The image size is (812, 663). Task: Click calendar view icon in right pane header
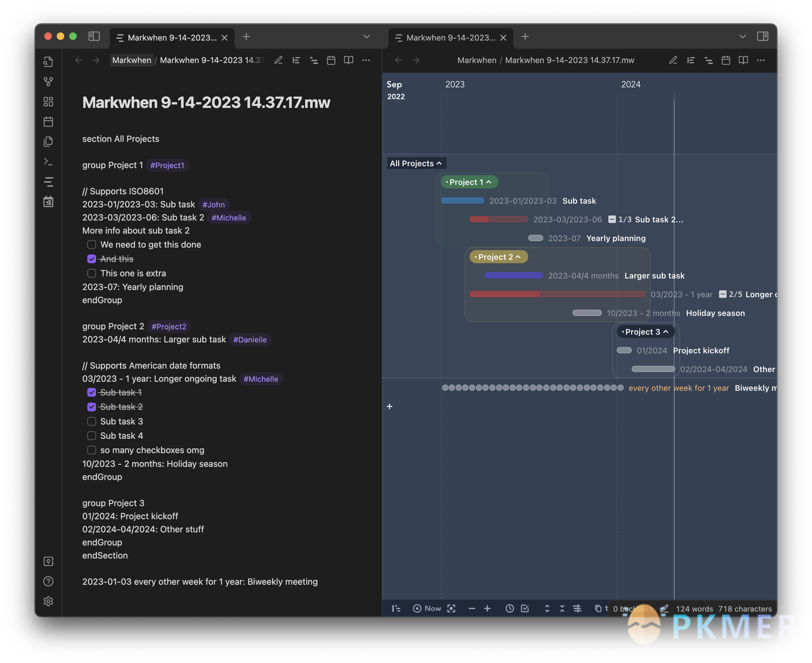pyautogui.click(x=726, y=60)
